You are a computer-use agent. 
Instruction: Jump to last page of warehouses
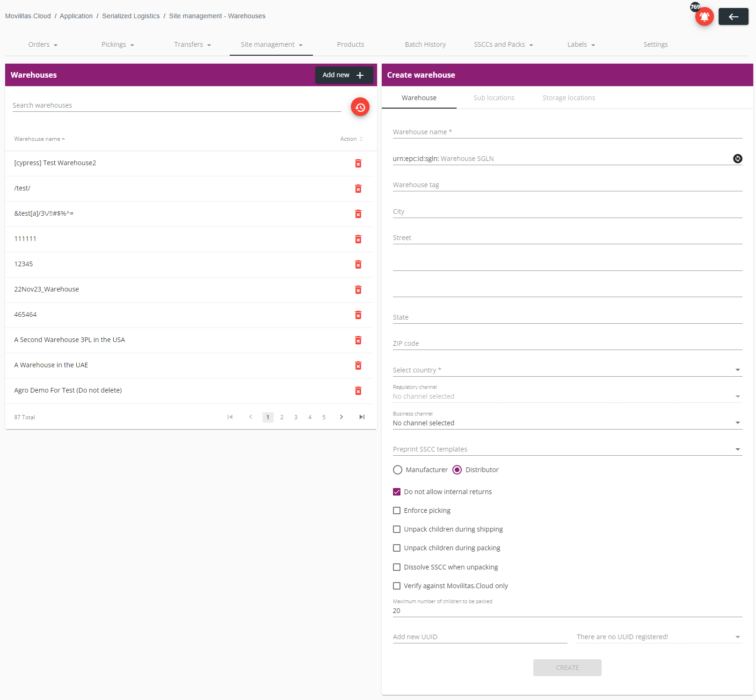tap(362, 417)
